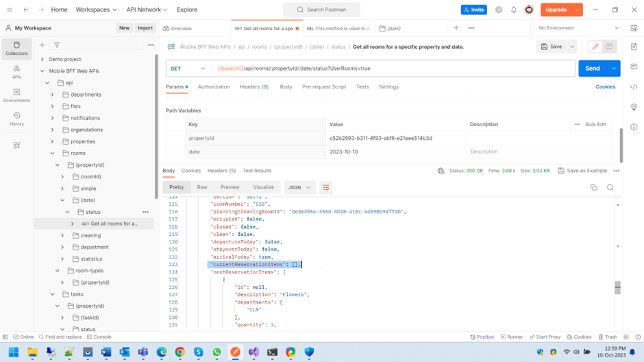Screen dimensions: 644x362
Task: Click the Invite button
Action: click(x=473, y=10)
